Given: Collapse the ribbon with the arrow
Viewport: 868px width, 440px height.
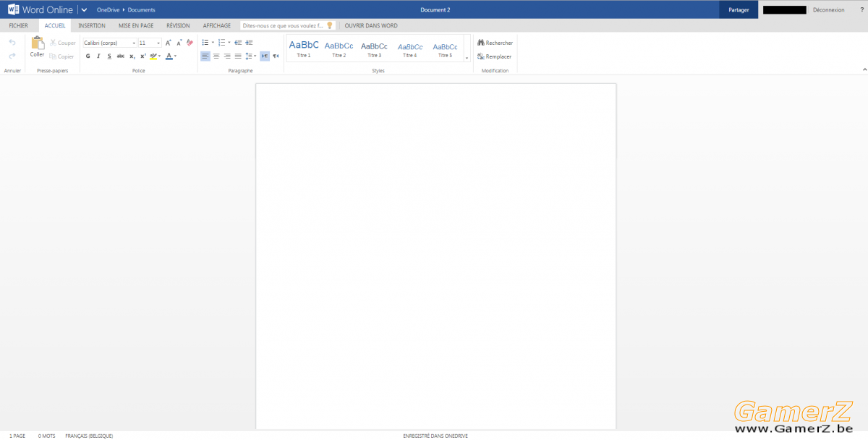Looking at the screenshot, I should tap(864, 69).
